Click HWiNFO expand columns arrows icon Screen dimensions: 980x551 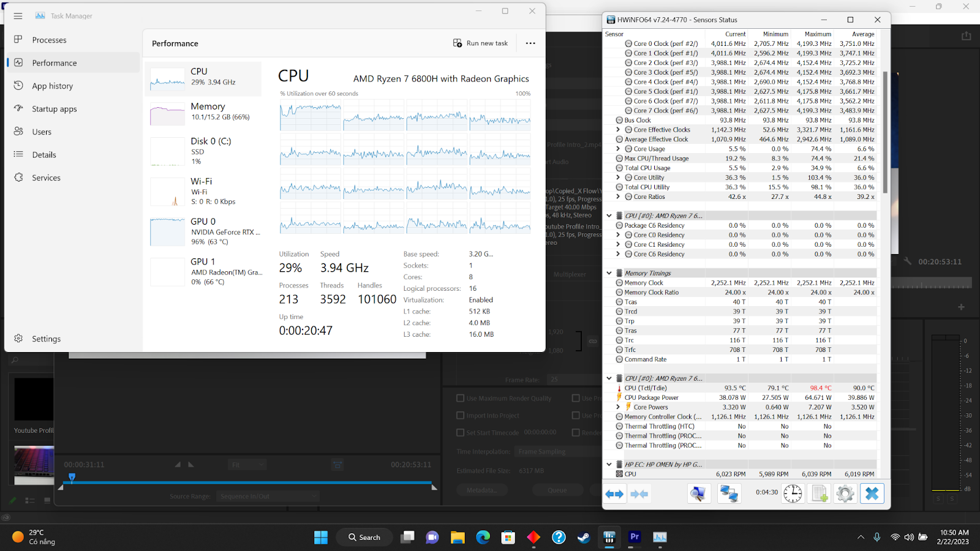click(614, 494)
